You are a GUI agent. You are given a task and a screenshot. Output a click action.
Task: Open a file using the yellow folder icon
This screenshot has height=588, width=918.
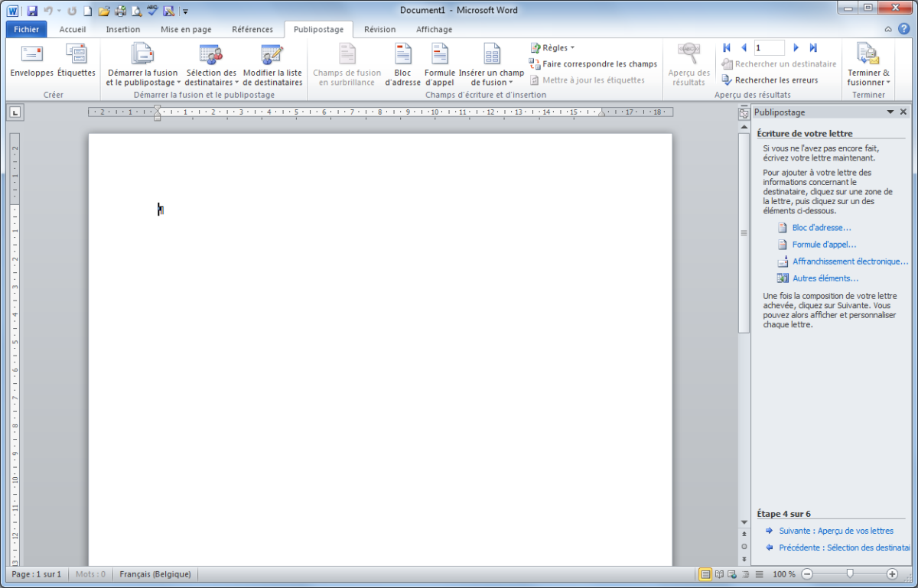click(104, 11)
